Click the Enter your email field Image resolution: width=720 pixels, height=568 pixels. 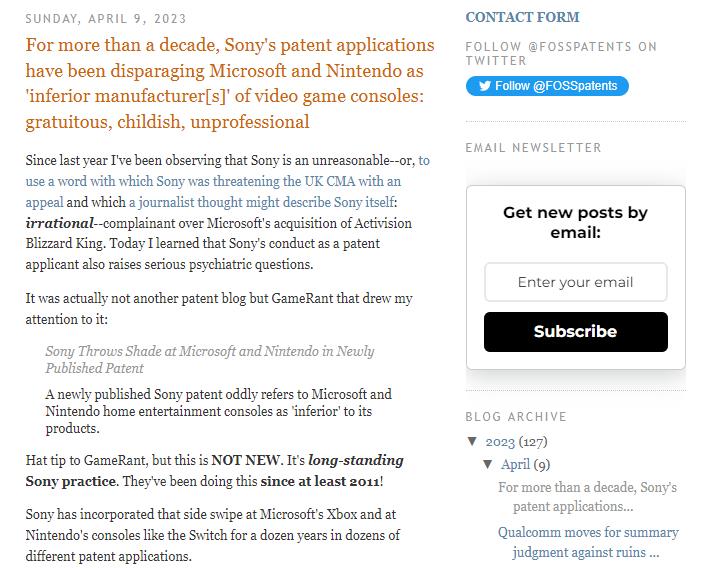[x=575, y=282]
